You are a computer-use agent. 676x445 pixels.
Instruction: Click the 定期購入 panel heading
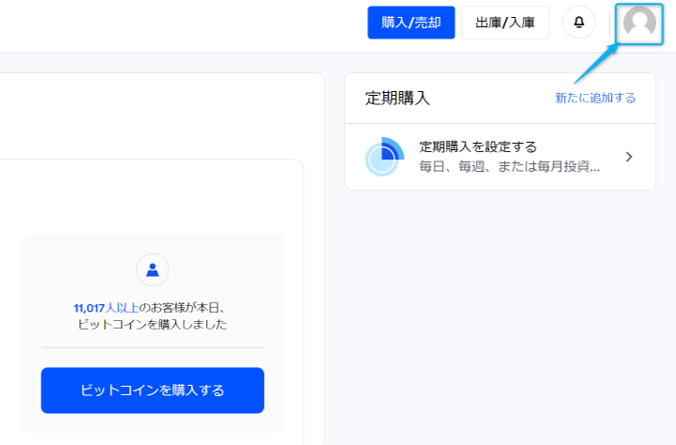397,98
